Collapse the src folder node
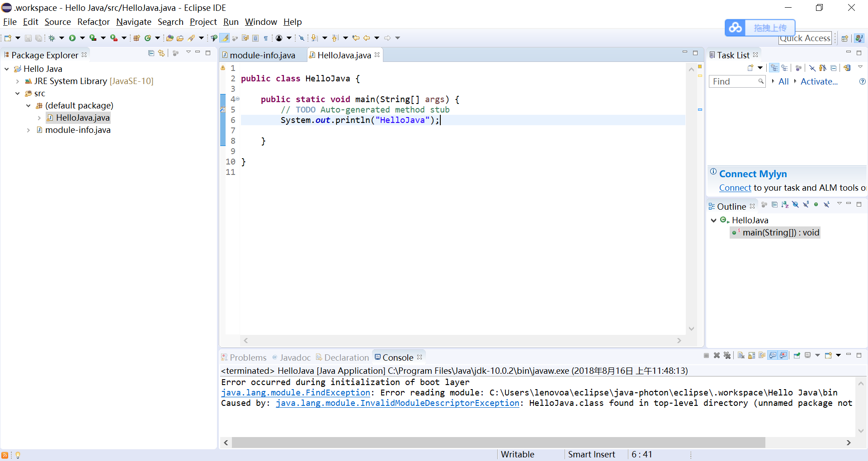The width and height of the screenshot is (868, 461). pos(18,94)
